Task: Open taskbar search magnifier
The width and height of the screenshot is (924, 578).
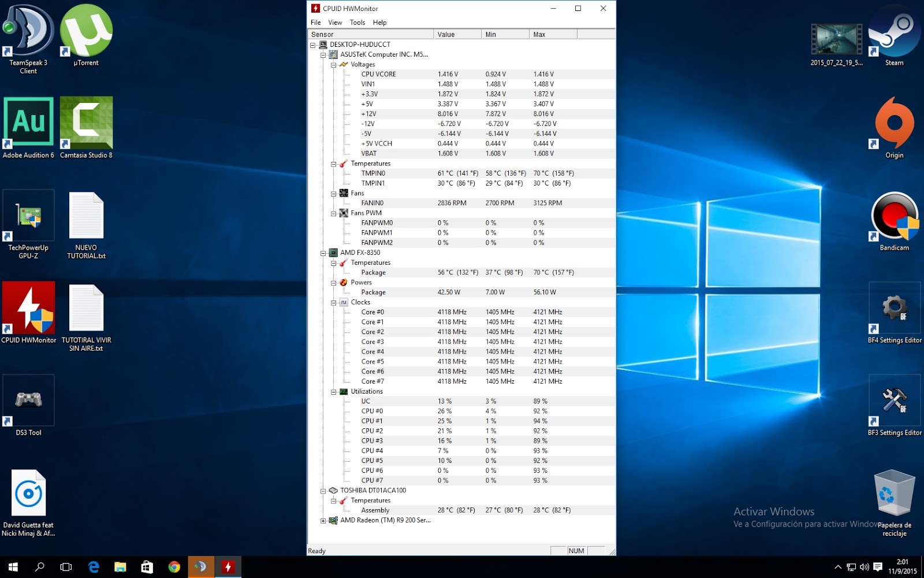Action: (x=39, y=567)
